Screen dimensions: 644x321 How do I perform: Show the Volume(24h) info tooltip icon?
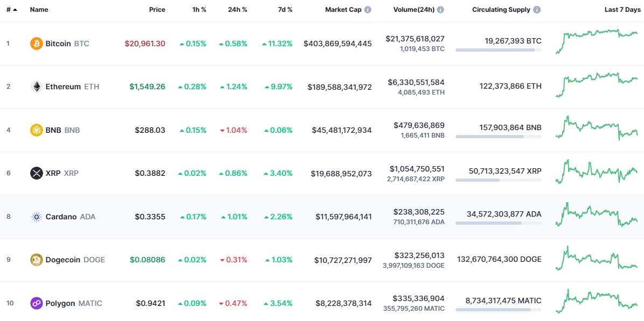pos(440,10)
